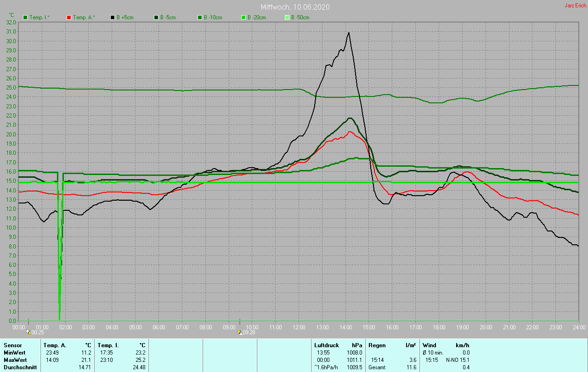The image size is (588, 372).
Task: Click the B -5cm legend color square
Action: (x=156, y=17)
